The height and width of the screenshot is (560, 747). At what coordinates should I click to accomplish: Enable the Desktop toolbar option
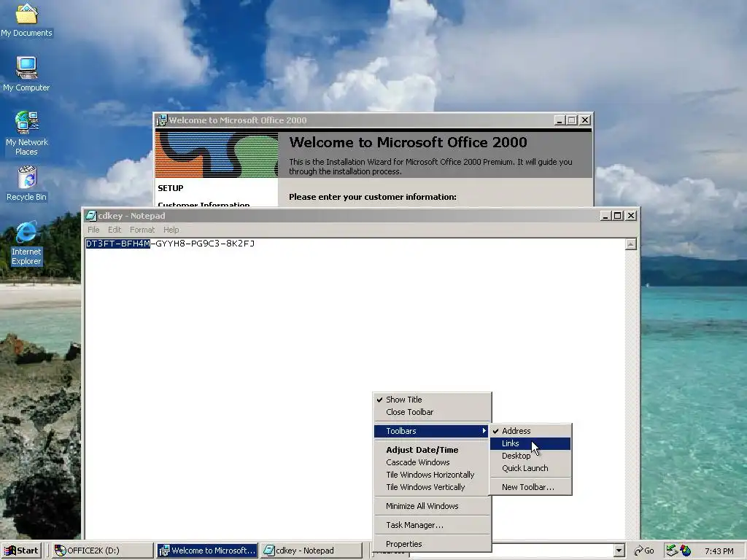point(530,456)
